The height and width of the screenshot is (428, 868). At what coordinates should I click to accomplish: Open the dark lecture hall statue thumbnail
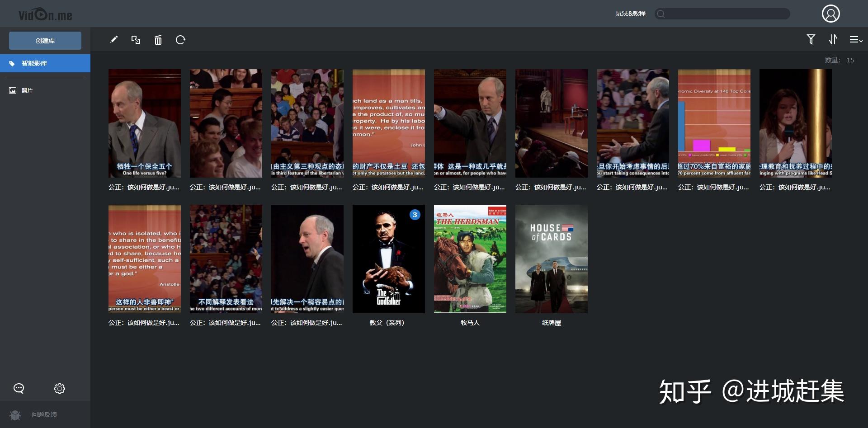552,123
